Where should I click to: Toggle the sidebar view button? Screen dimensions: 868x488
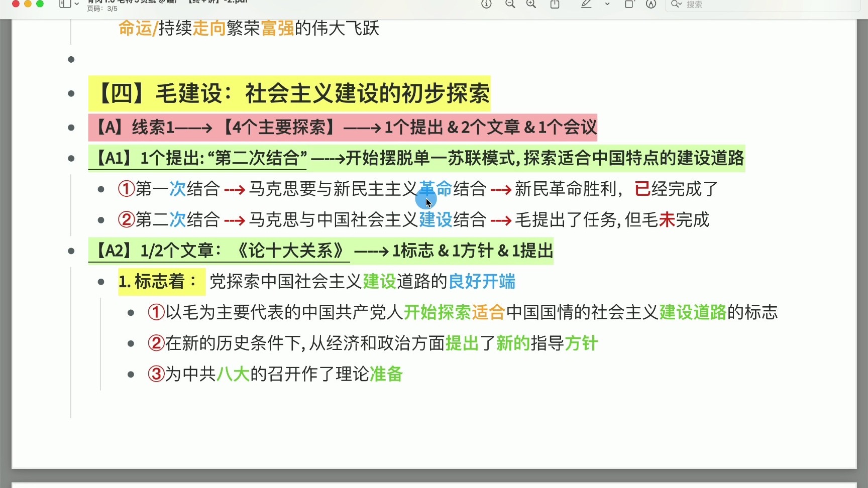pos(65,4)
